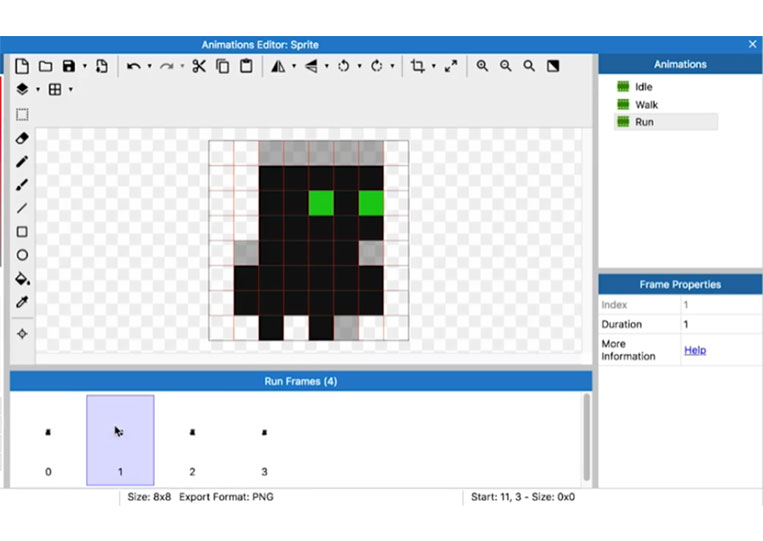The height and width of the screenshot is (541, 763).
Task: Select the Eraser tool
Action: tap(22, 138)
